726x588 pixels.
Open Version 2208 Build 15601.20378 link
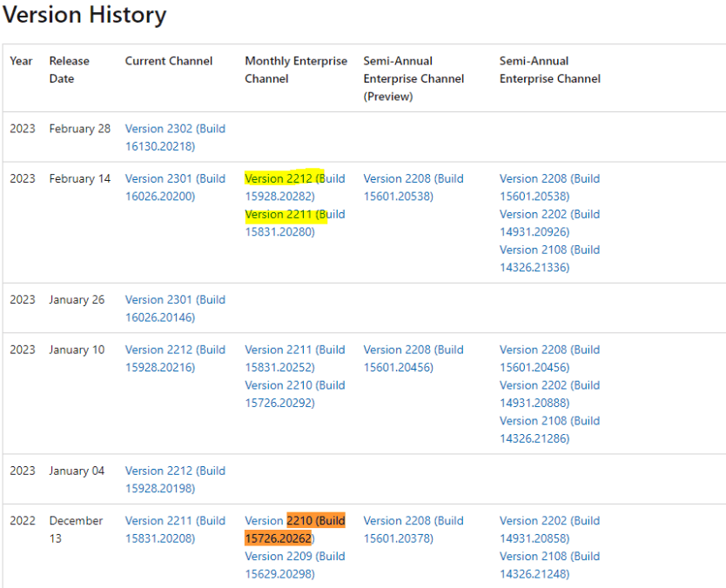[413, 530]
